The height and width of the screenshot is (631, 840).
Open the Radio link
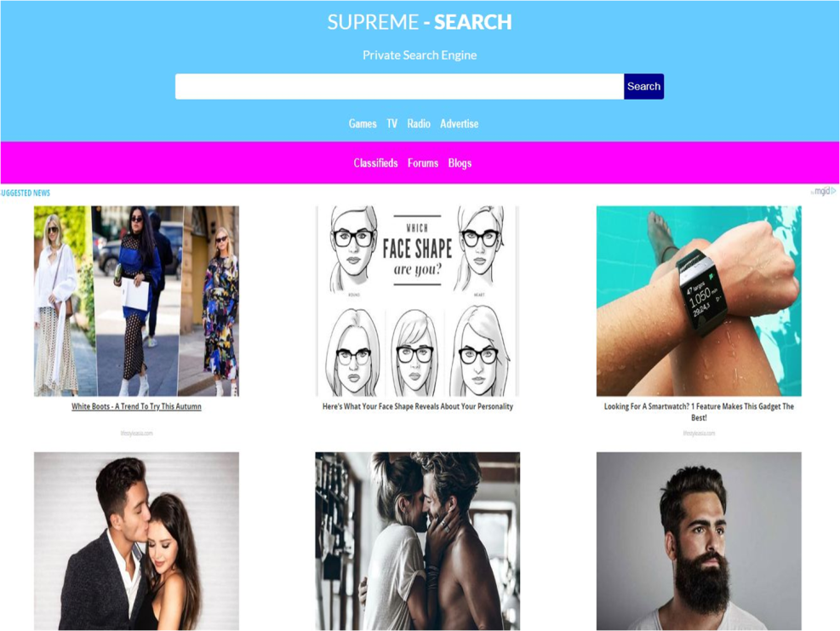pyautogui.click(x=419, y=123)
